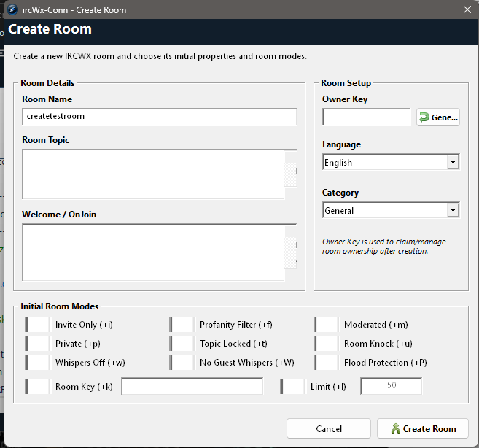The height and width of the screenshot is (448, 479).
Task: Click the ircWx-Conn app icon in title bar
Action: point(12,9)
